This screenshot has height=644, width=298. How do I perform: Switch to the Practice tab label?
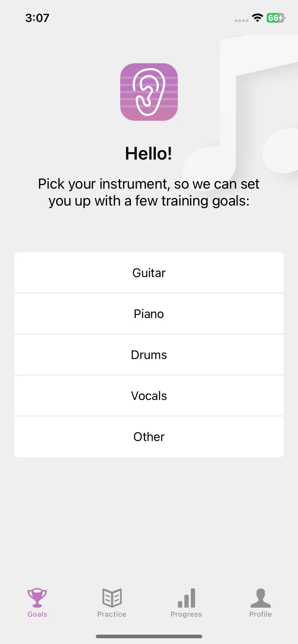point(112,614)
